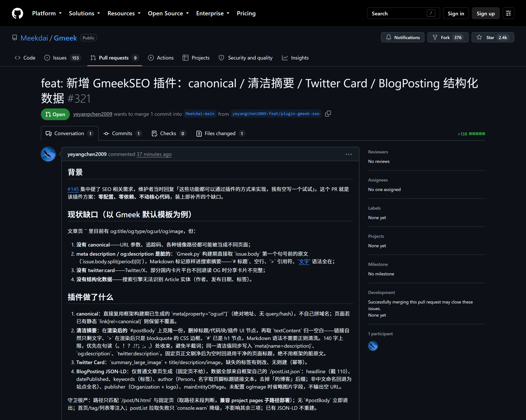526x420 pixels.
Task: Click the Open status badge
Action: click(55, 114)
